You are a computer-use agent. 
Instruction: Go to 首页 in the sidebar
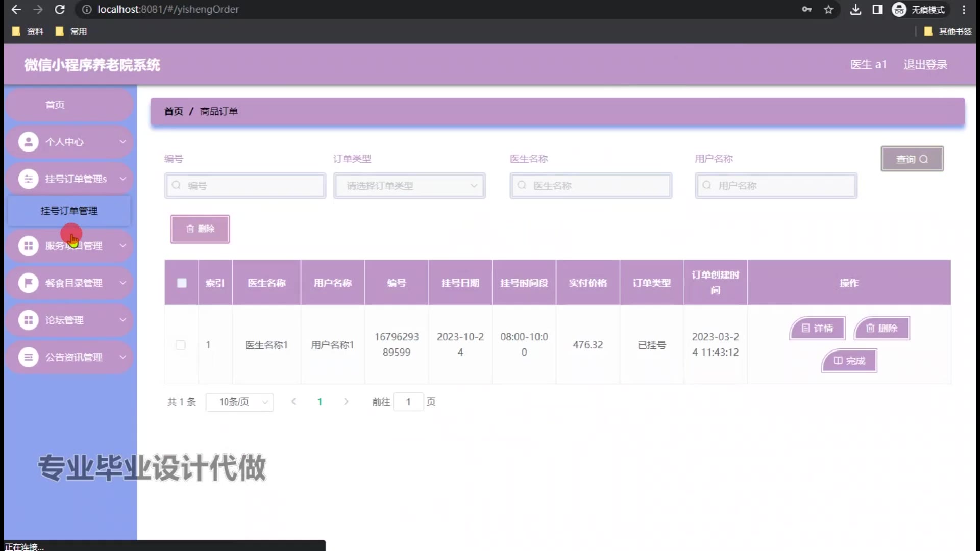55,105
